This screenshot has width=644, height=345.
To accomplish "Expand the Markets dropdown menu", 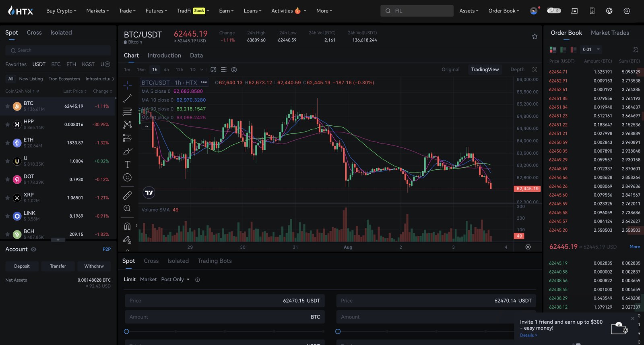I will click(97, 11).
